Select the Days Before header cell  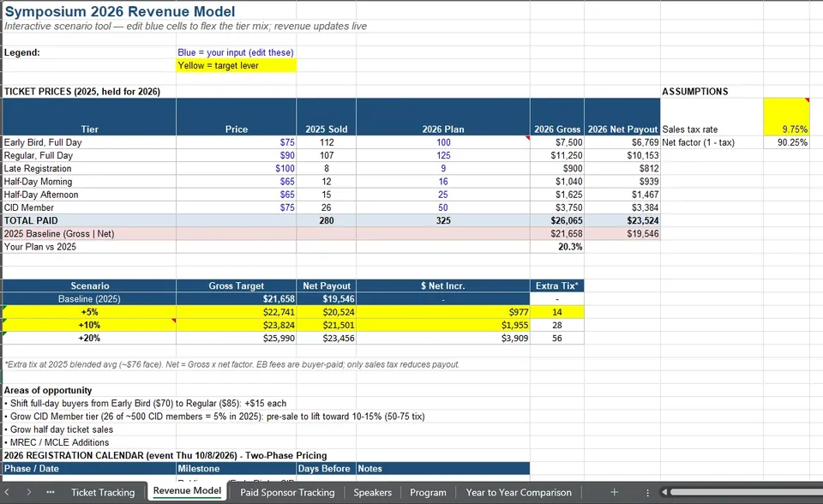click(x=326, y=468)
